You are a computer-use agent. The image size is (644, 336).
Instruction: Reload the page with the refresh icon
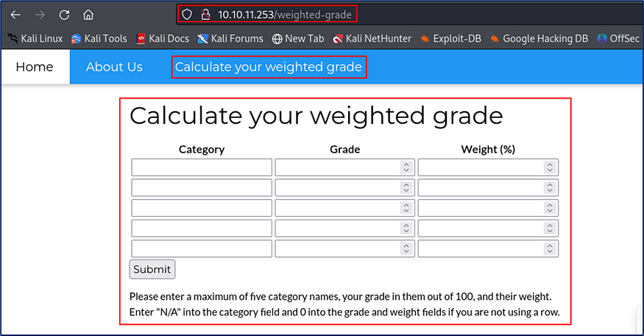pos(64,15)
